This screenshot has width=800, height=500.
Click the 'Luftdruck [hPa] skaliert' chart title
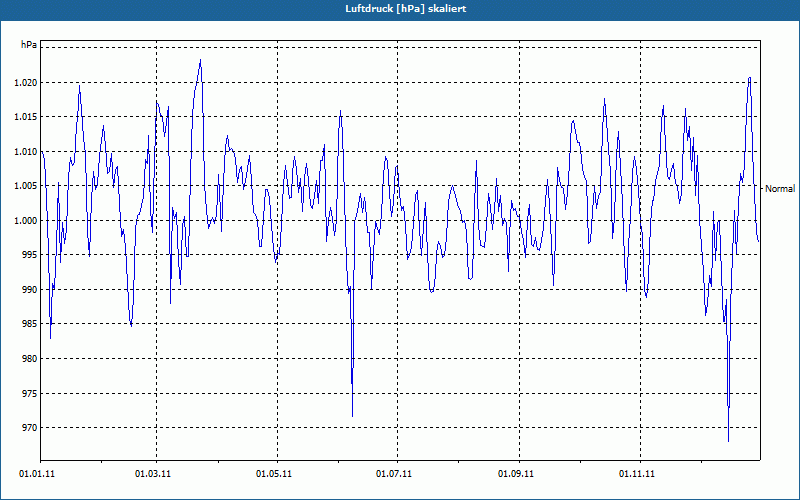[405, 9]
